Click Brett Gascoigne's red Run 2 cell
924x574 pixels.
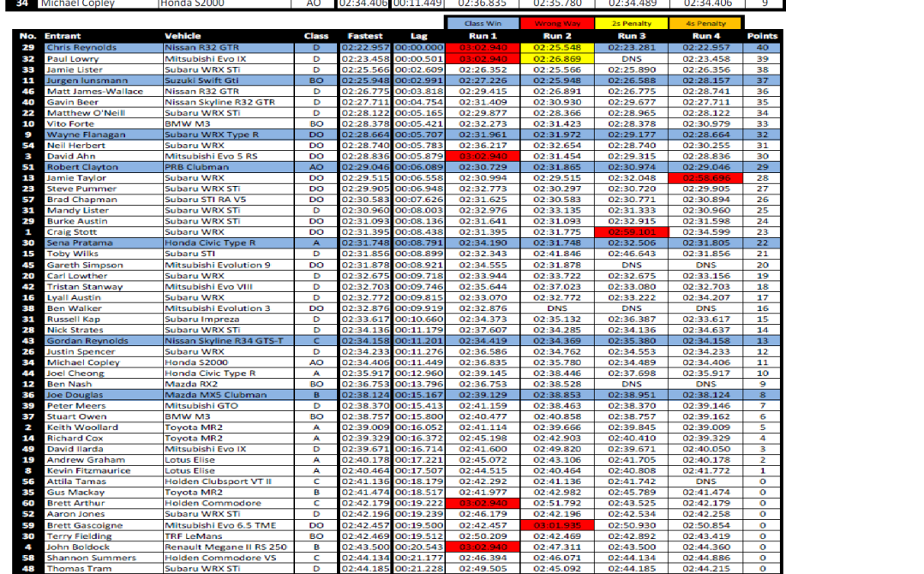(557, 524)
